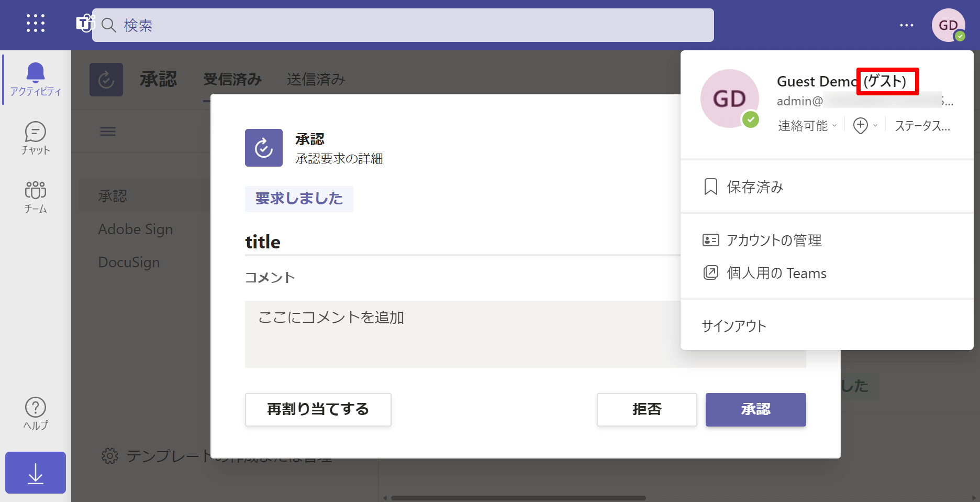Click the GD profile avatar in header
This screenshot has height=502, width=980.
pyautogui.click(x=949, y=25)
